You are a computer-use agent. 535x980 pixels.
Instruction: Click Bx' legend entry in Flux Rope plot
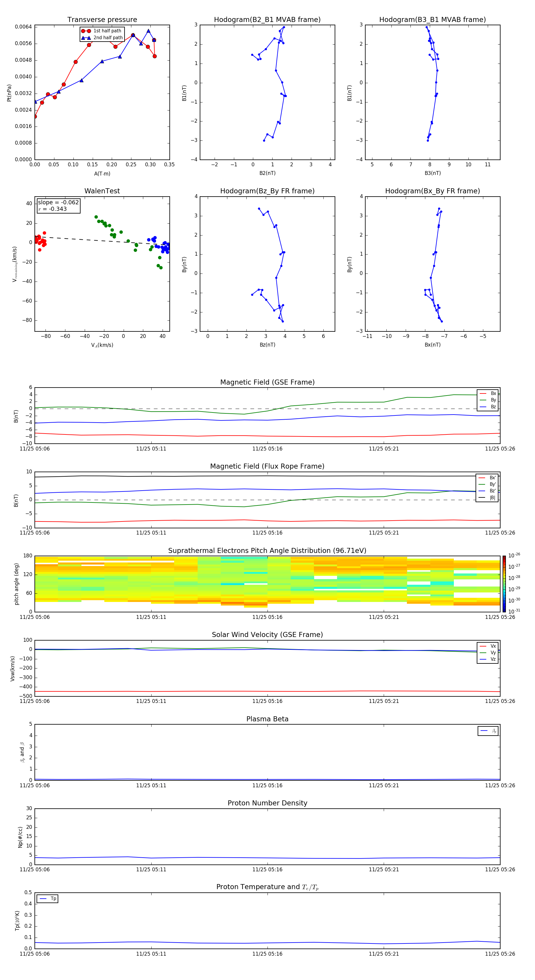pyautogui.click(x=487, y=478)
